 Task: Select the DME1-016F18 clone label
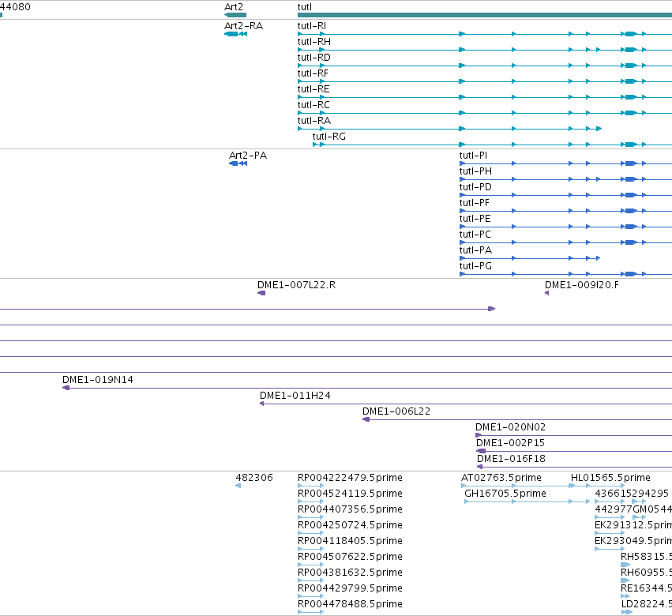point(511,459)
